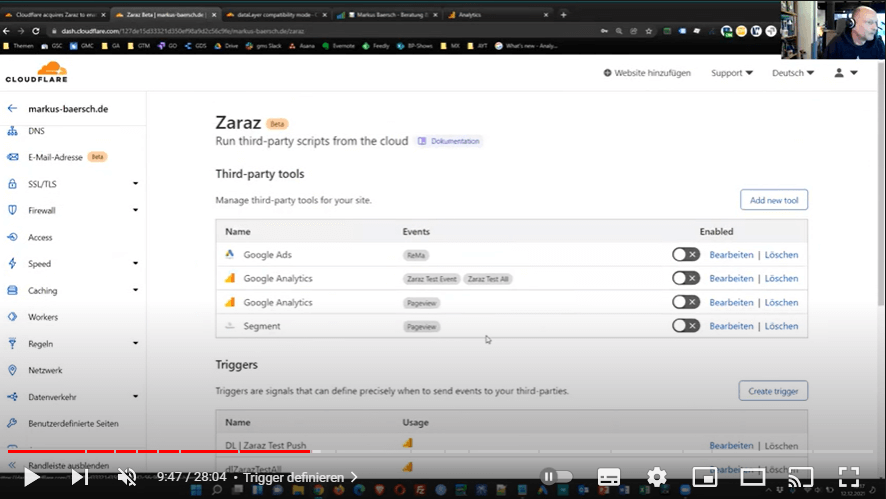This screenshot has height=499, width=886.
Task: Click the Regeln filter icon
Action: point(12,344)
